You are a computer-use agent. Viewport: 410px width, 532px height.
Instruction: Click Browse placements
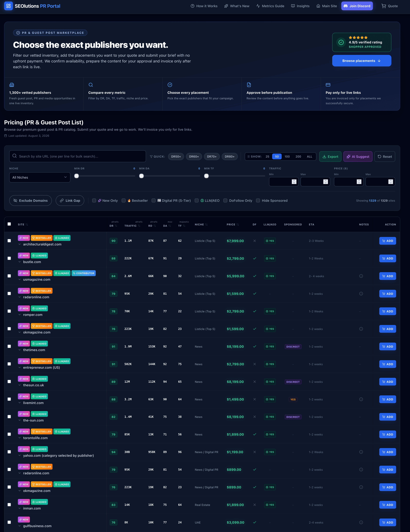362,61
